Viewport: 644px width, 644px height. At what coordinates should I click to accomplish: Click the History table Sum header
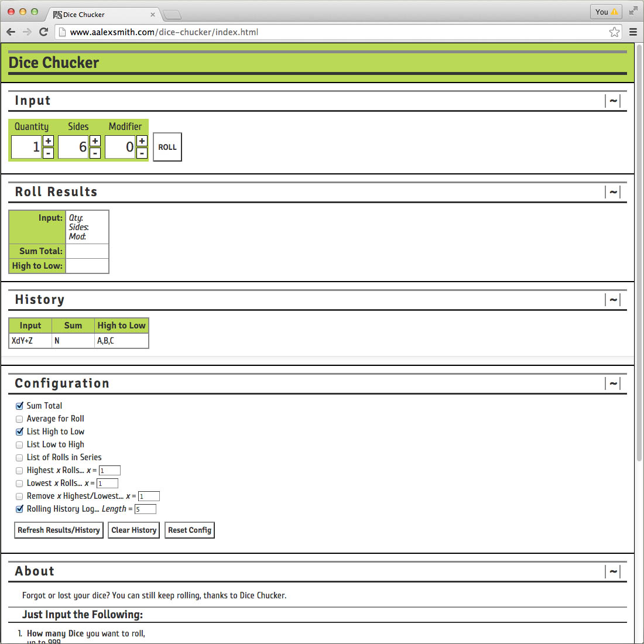[x=73, y=326]
